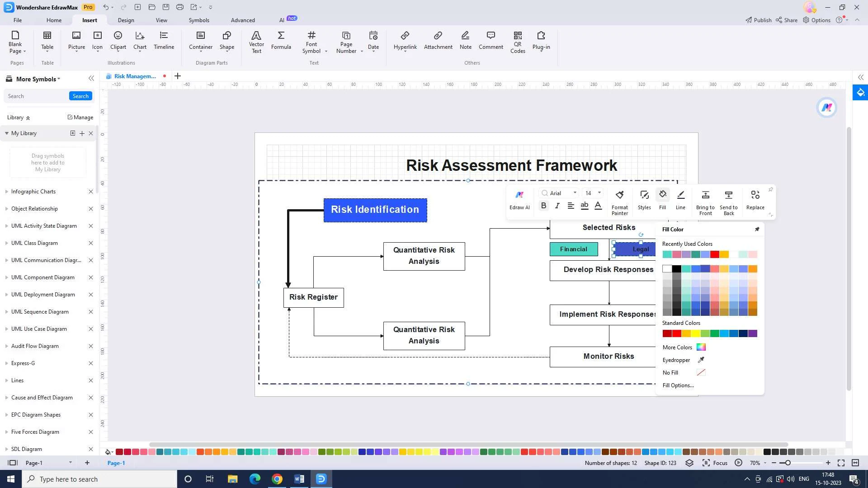Switch to the Design tab

pyautogui.click(x=126, y=20)
